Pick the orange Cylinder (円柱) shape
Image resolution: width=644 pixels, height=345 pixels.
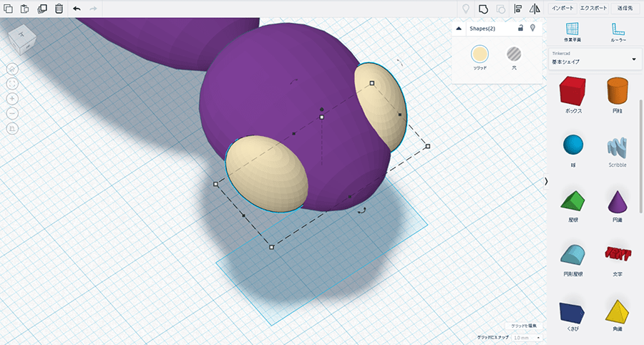[618, 95]
